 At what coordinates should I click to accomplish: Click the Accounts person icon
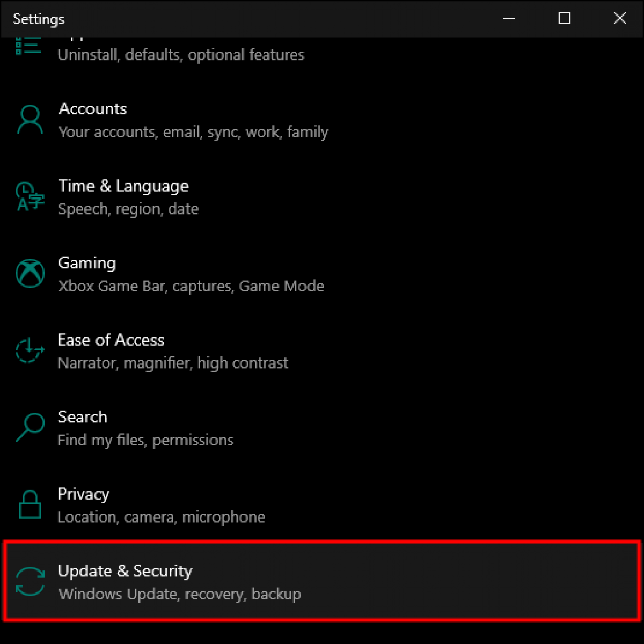(x=30, y=119)
